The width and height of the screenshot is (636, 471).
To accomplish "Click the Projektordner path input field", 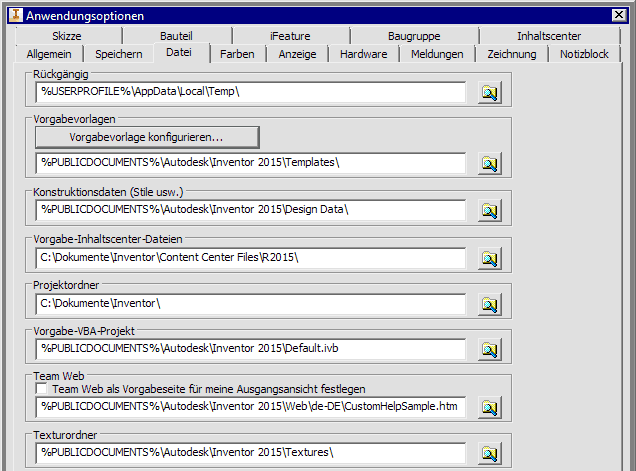I will point(251,304).
